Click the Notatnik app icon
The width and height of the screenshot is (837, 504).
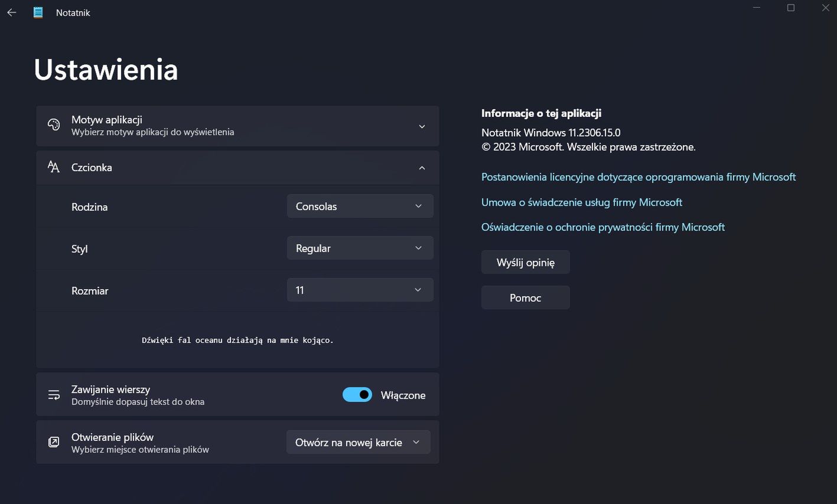(x=38, y=12)
